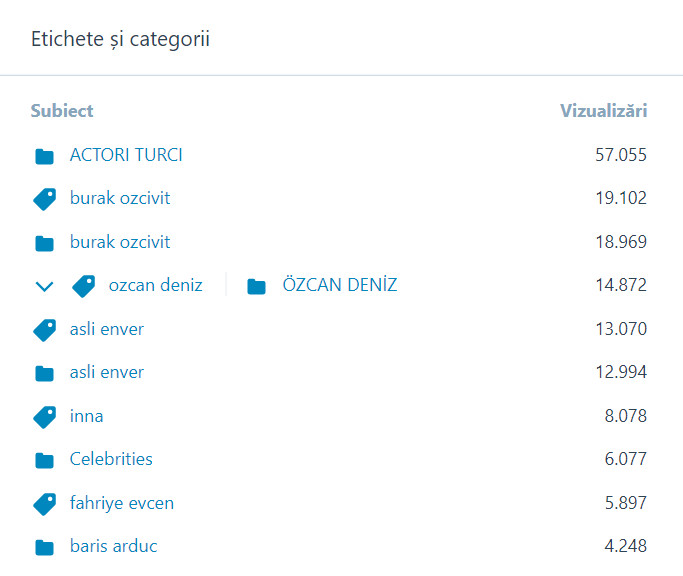Click tag icon next to inna
The height and width of the screenshot is (576, 683).
(x=44, y=416)
